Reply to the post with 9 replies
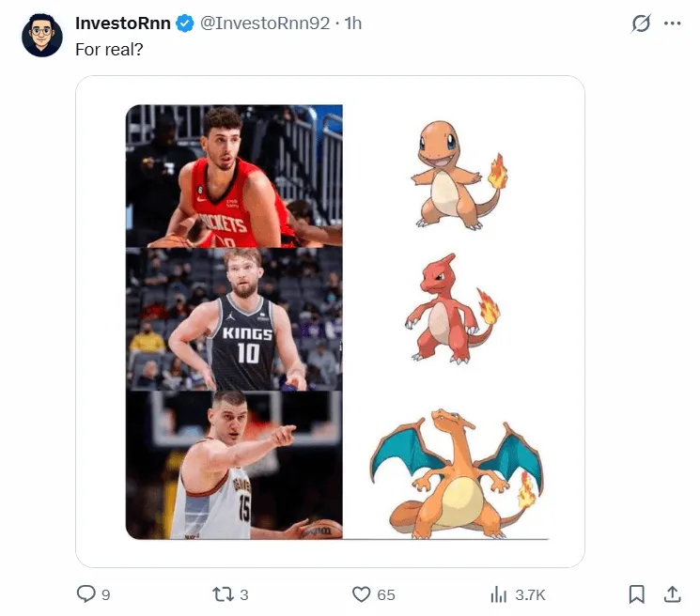The height and width of the screenshot is (616, 700). tap(86, 594)
